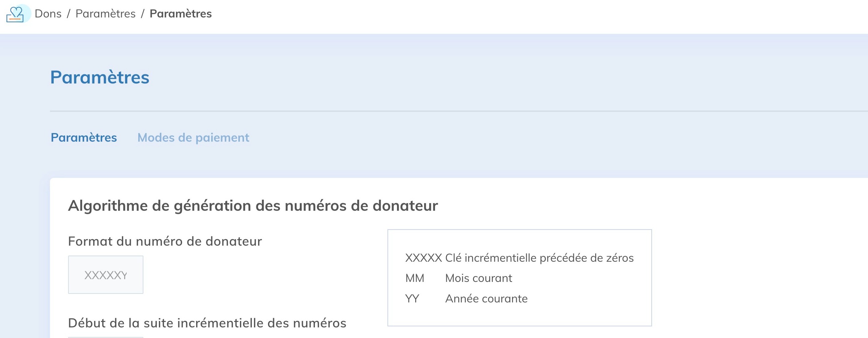This screenshot has width=868, height=338.
Task: Focus the donor number format input field
Action: [x=106, y=275]
